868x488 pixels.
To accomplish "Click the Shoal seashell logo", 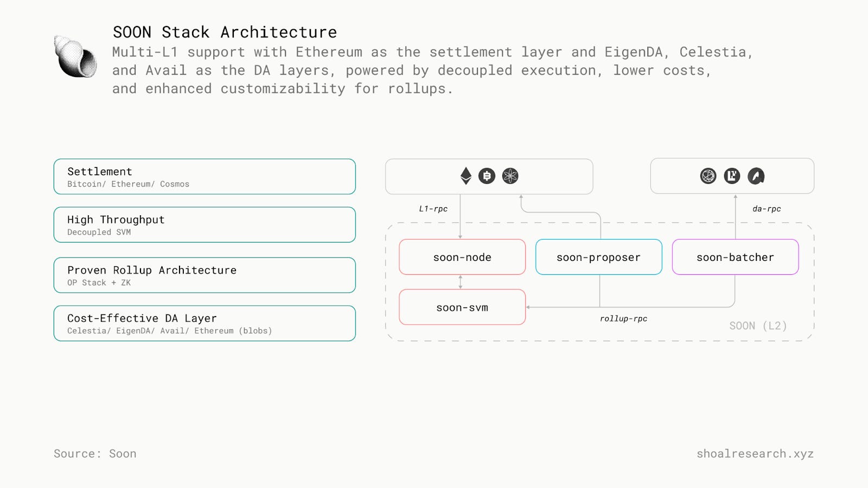I will (75, 56).
